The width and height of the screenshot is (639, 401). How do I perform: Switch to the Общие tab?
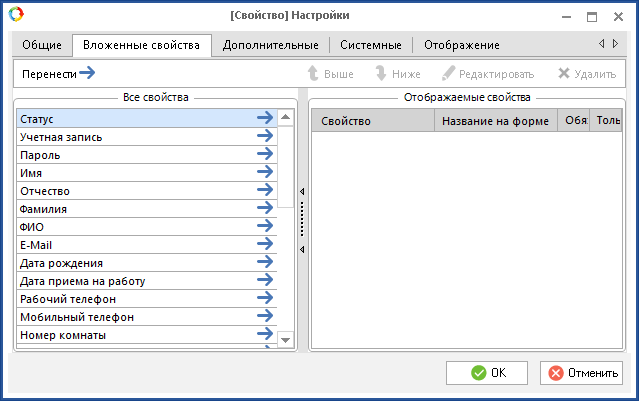[42, 45]
